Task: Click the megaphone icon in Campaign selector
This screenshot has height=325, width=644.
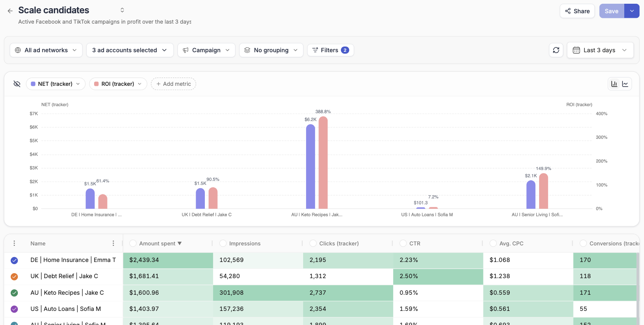Action: click(x=186, y=50)
